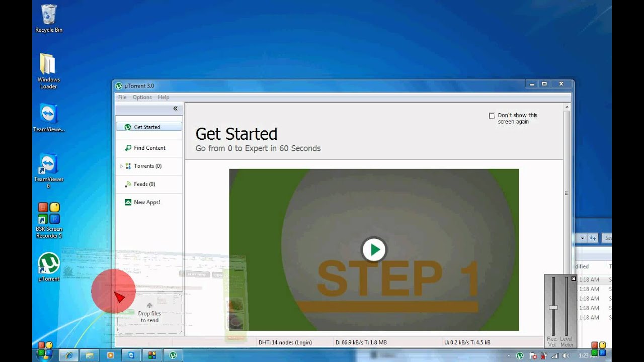Open the Help menu
Image resolution: width=644 pixels, height=362 pixels.
point(164,97)
